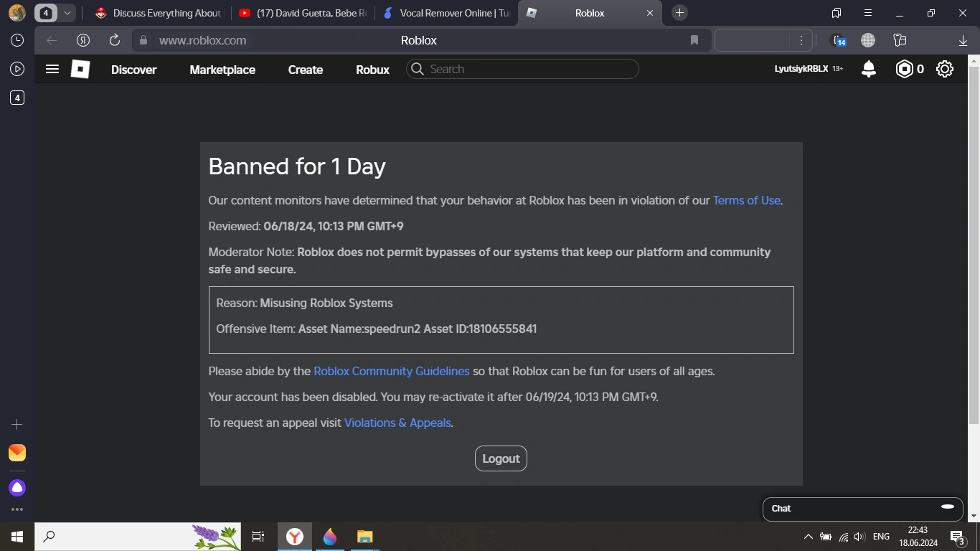Expand the tab counter dropdown arrow

click(67, 12)
